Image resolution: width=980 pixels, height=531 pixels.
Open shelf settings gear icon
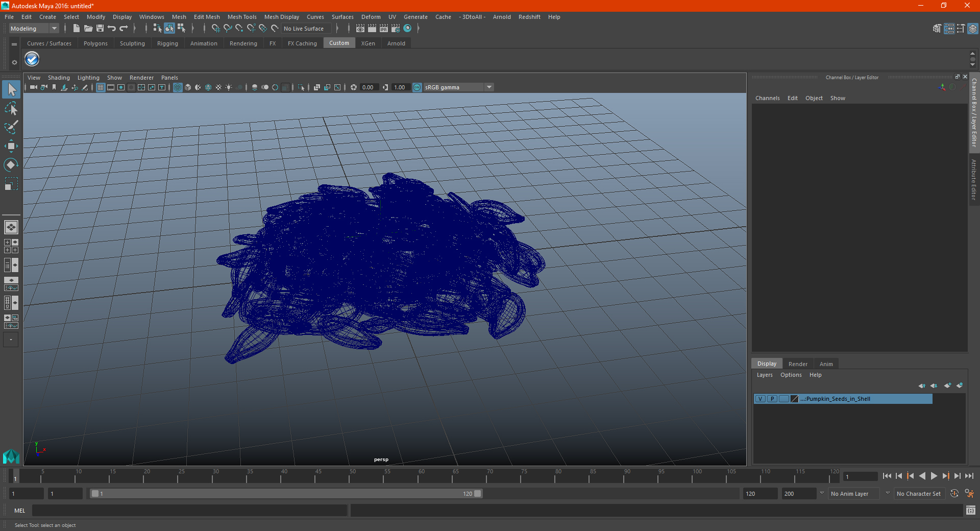tap(14, 62)
